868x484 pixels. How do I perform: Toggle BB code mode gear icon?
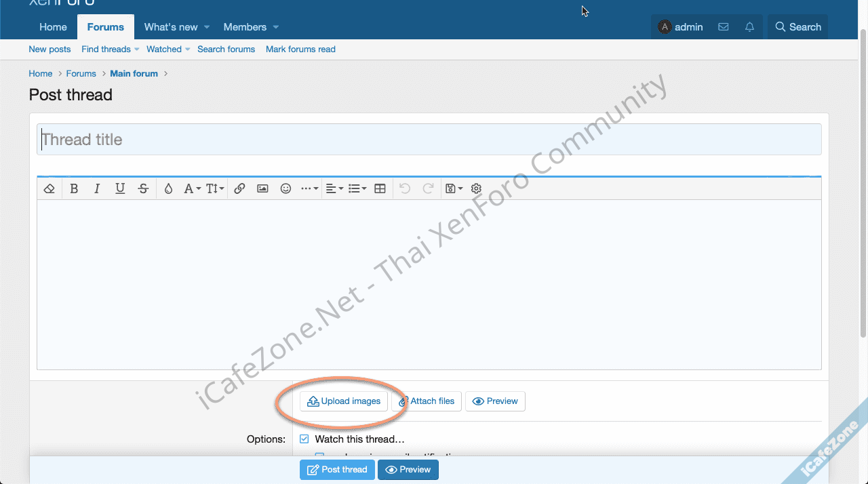(x=476, y=189)
